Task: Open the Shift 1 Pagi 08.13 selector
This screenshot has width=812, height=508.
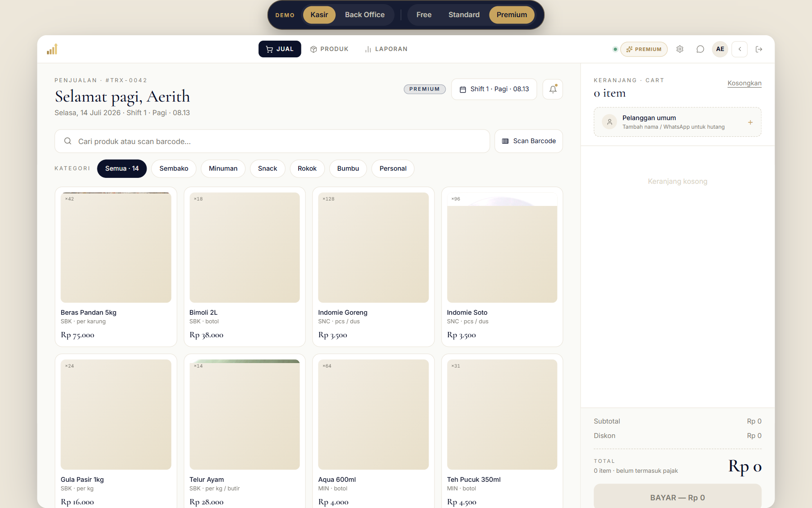Action: [x=494, y=89]
